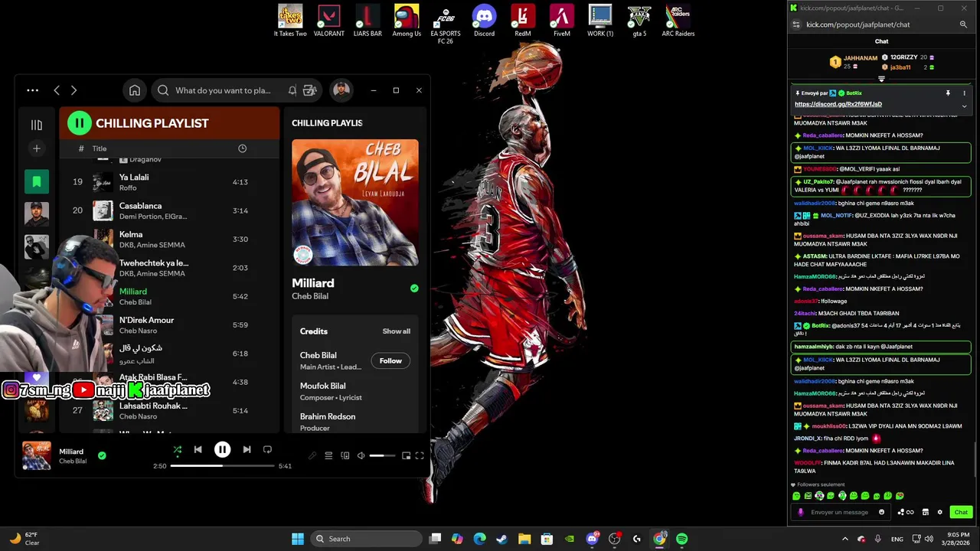This screenshot has width=980, height=551.
Task: Open Kick chat settings gear
Action: click(x=939, y=512)
